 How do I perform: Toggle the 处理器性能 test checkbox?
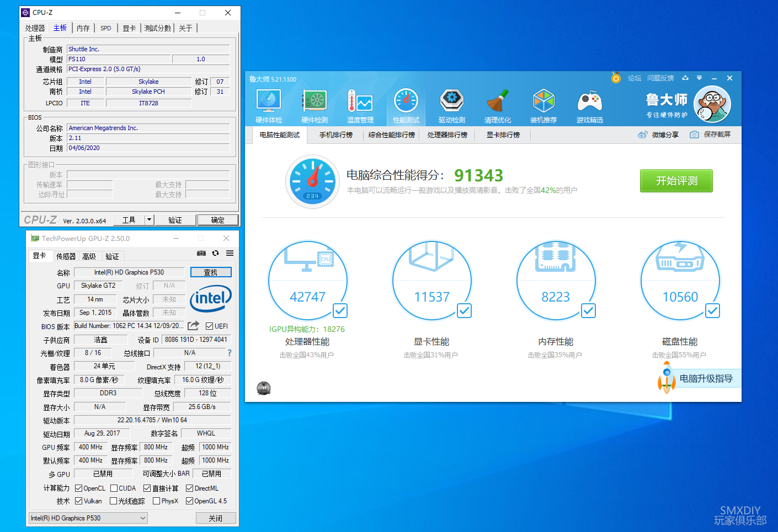(x=340, y=311)
